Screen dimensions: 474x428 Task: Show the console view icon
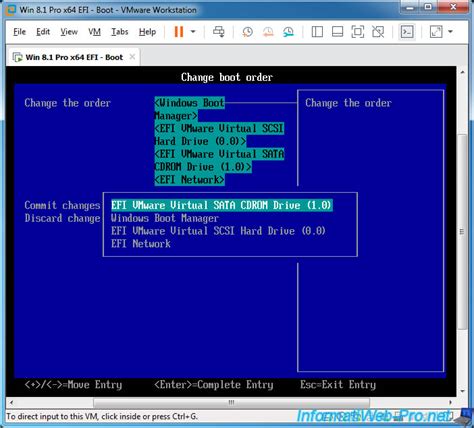[407, 32]
